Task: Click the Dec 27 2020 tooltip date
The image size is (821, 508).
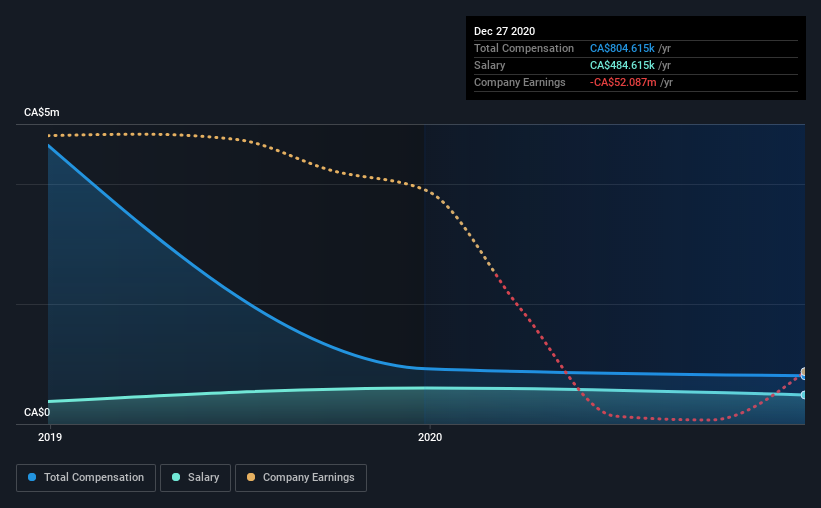Action: point(504,31)
